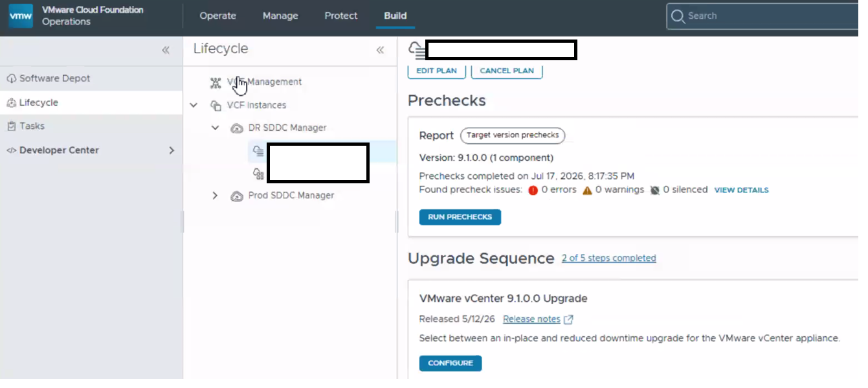Expand the Prod SDDC Manager node

(216, 196)
